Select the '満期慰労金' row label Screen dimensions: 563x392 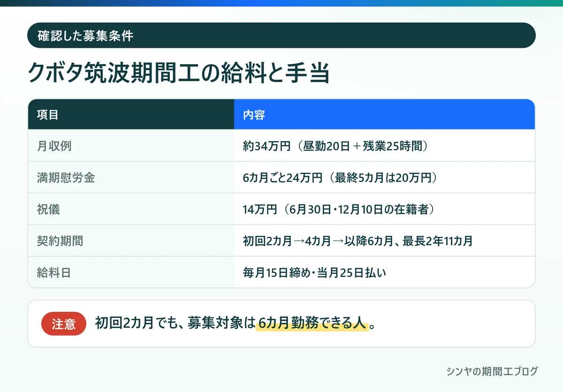tap(66, 178)
